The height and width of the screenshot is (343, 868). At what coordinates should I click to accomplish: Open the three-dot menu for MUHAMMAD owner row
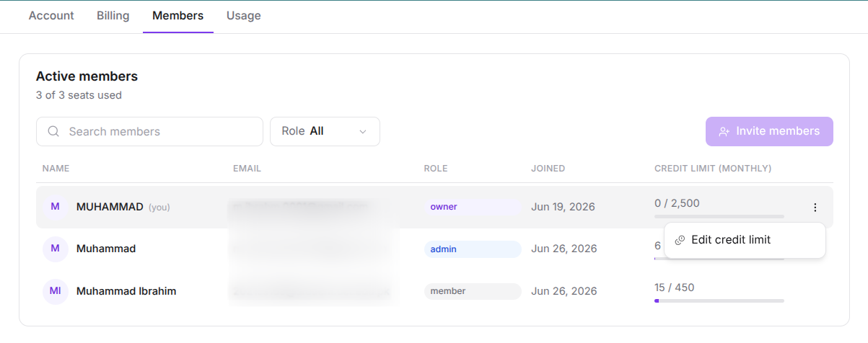pyautogui.click(x=815, y=208)
